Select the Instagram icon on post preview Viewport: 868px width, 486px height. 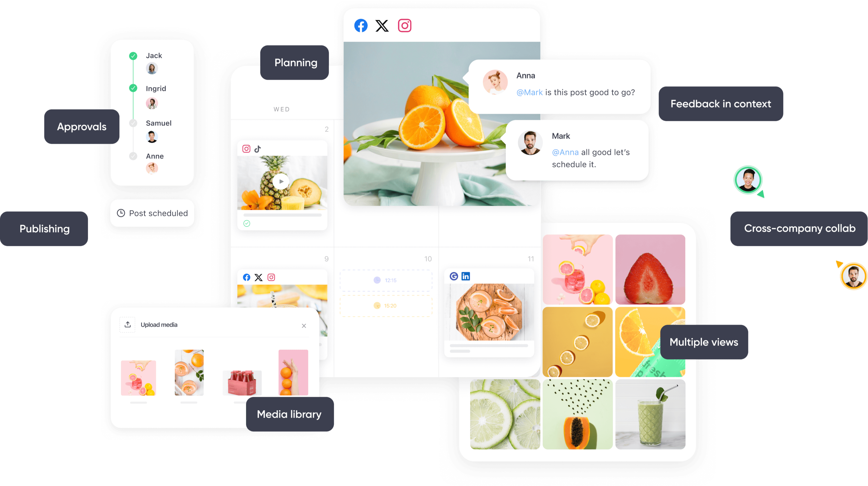405,26
